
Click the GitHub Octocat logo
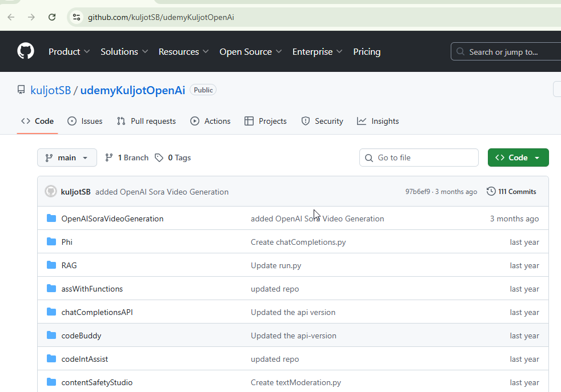26,51
